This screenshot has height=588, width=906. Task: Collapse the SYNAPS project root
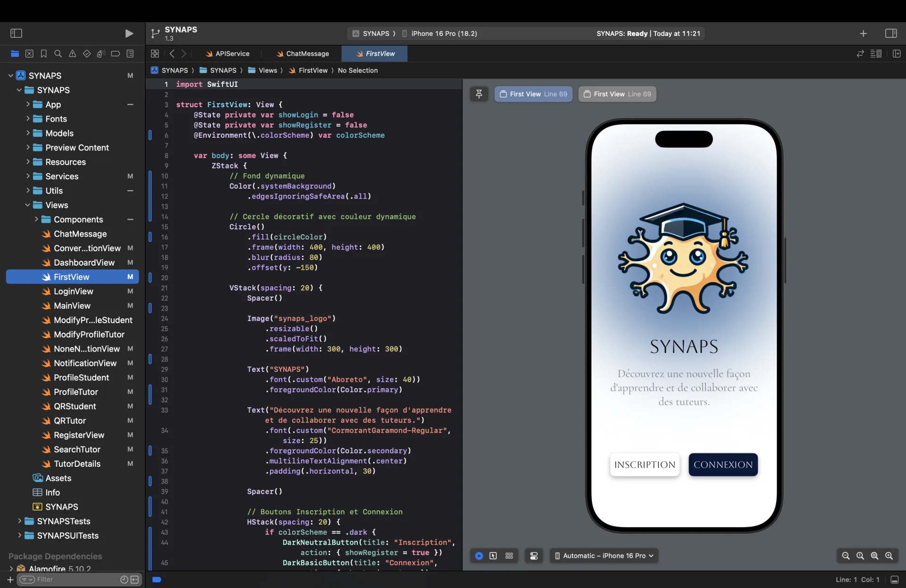10,76
